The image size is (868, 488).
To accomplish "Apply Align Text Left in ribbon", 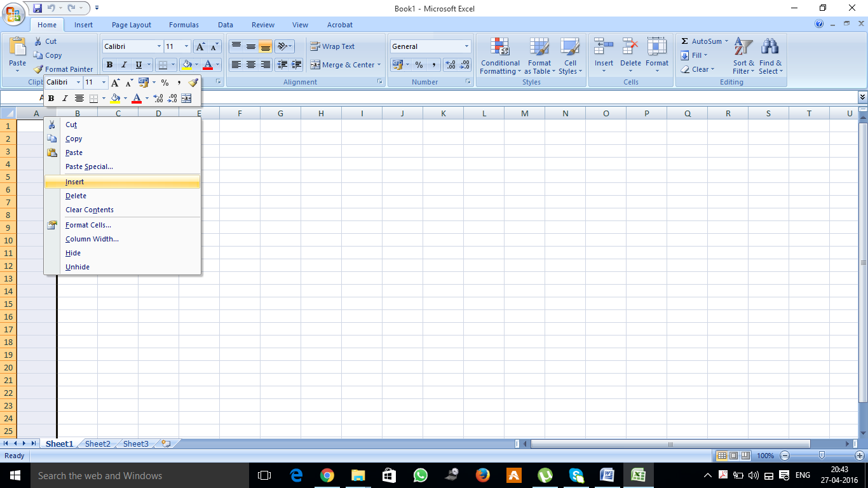I will click(x=236, y=65).
